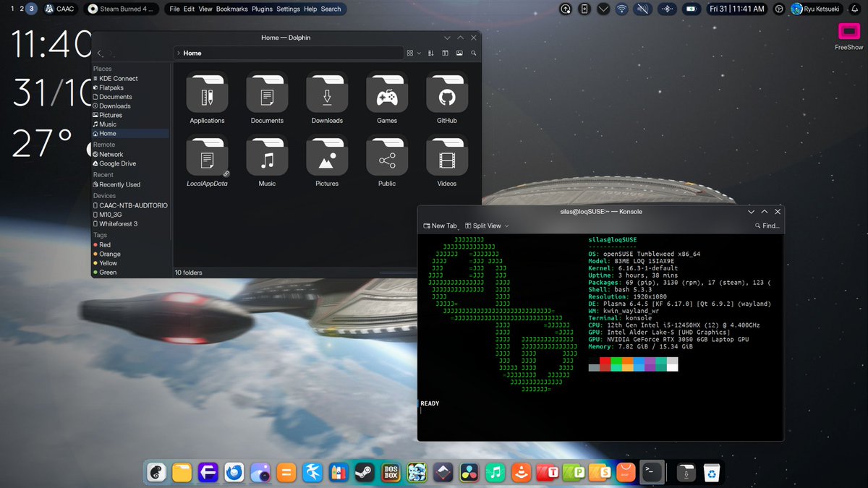Click Search in the top panel menu bar
The image size is (868, 488).
(331, 9)
